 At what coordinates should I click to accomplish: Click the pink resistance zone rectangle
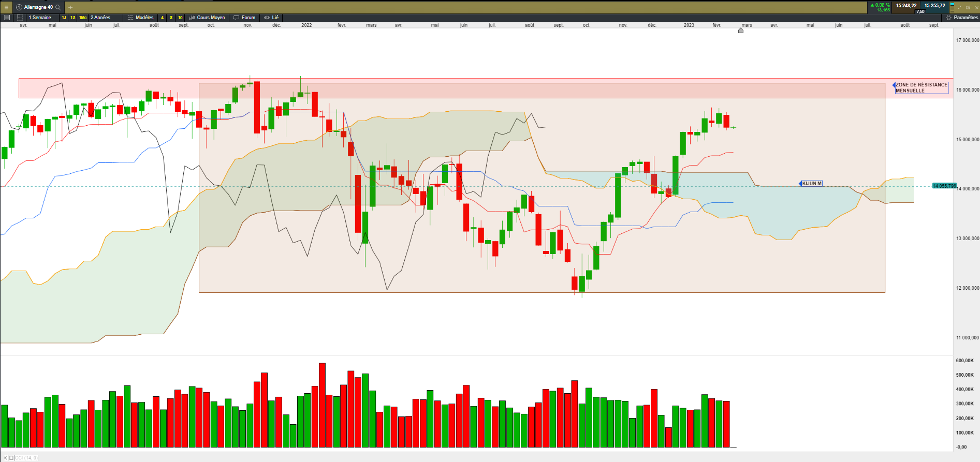pyautogui.click(x=486, y=88)
